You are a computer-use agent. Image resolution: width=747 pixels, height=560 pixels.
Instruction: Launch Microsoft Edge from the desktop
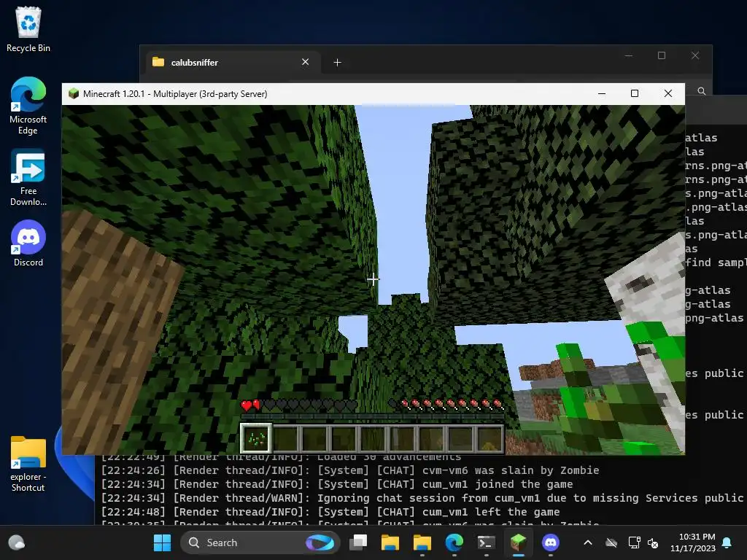[28, 106]
